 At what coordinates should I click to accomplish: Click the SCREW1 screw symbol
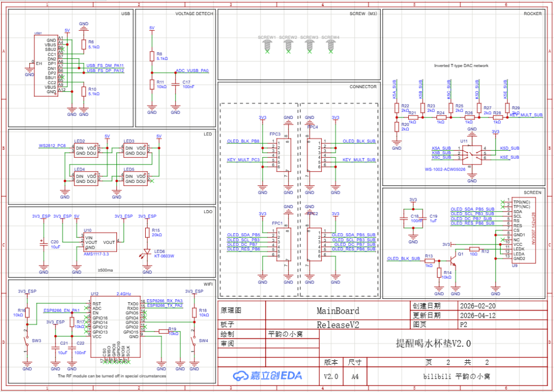267,46
